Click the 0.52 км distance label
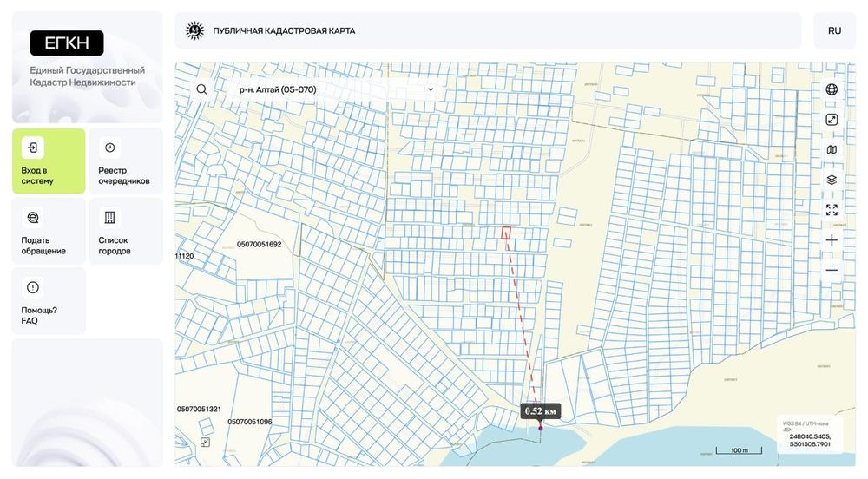 coord(540,411)
